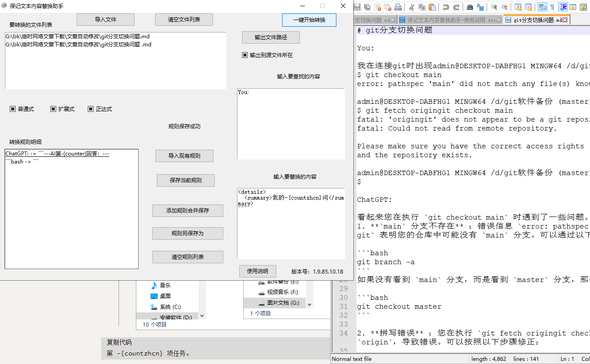Select second file entry 'git分支切换问题 .md'
The width and height of the screenshot is (590, 364).
[78, 45]
